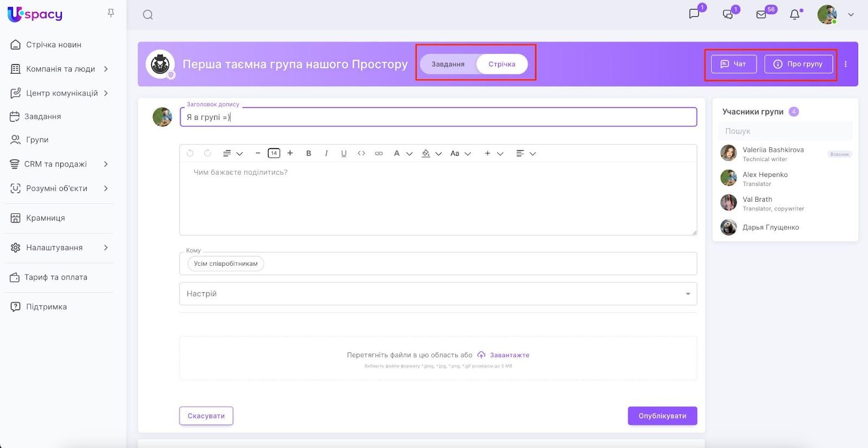Click the cloud upload icon
Viewport: 868px width, 448px height.
tap(481, 355)
